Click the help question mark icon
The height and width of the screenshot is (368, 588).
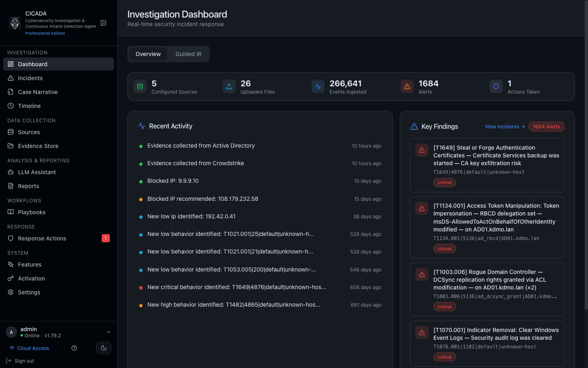(74, 348)
